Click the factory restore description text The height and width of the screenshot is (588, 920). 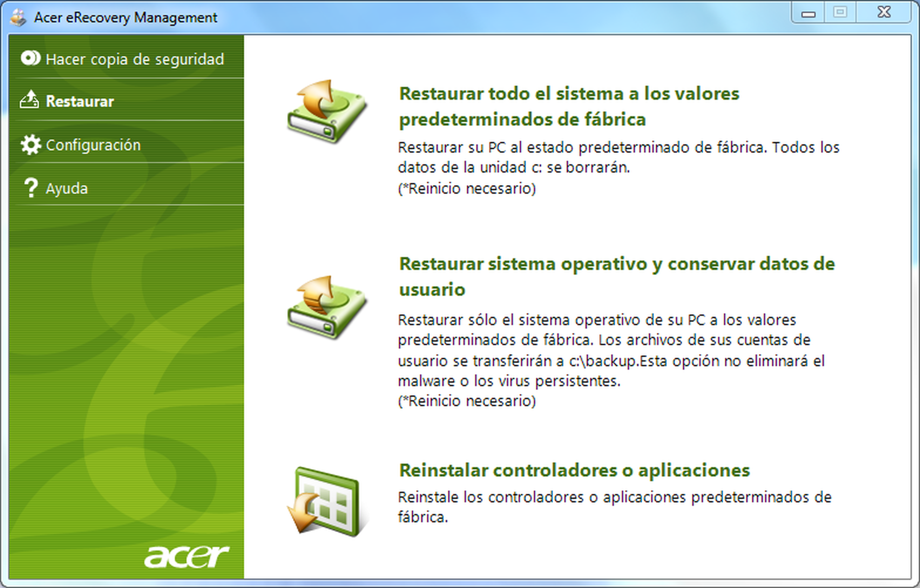pyautogui.click(x=618, y=157)
